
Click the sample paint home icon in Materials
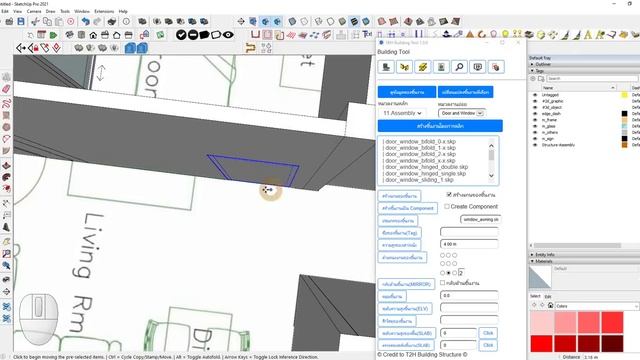click(550, 305)
